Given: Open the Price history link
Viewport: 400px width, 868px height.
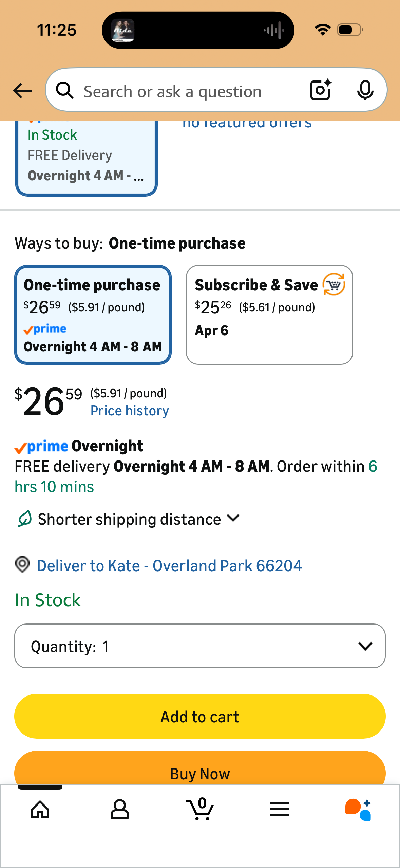Looking at the screenshot, I should (130, 411).
